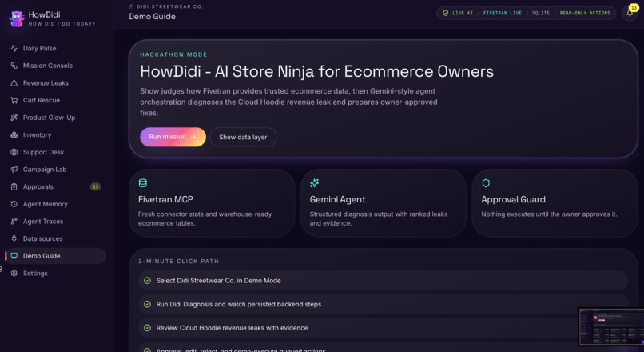Screen dimensions: 644x352
Task: Click the Demo Guide page title
Action: coord(152,17)
